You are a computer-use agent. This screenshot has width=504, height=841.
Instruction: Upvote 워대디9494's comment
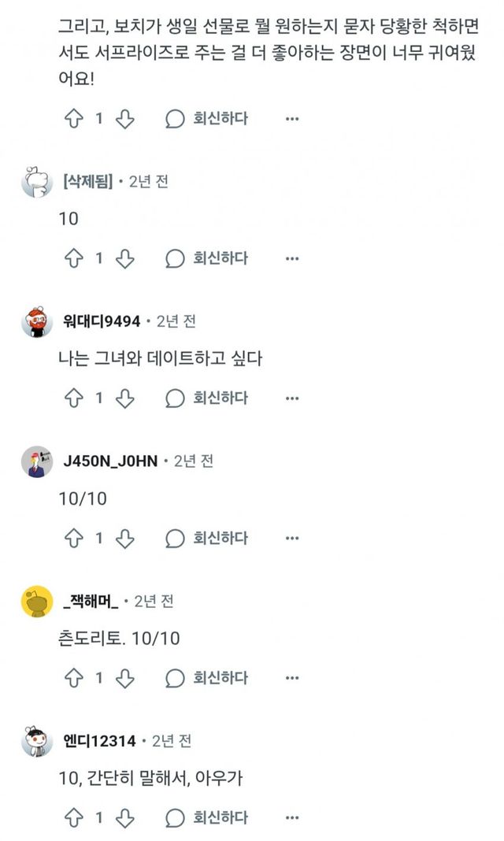click(x=74, y=398)
